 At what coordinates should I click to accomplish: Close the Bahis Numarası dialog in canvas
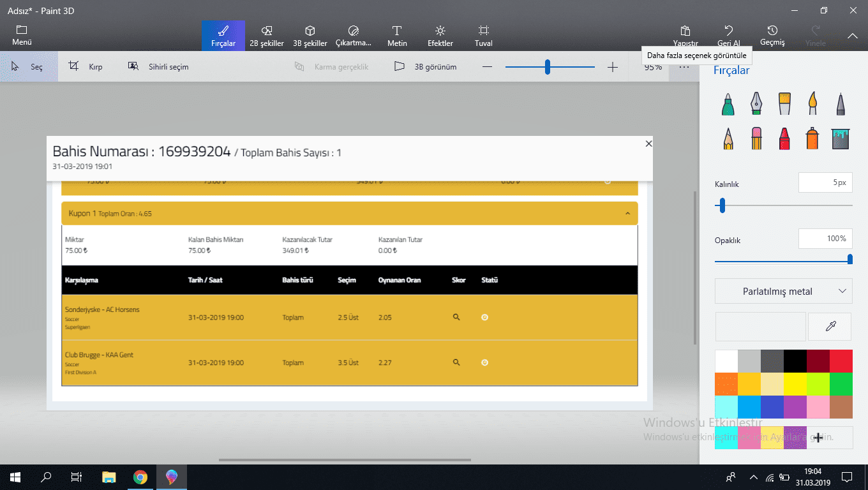[648, 144]
